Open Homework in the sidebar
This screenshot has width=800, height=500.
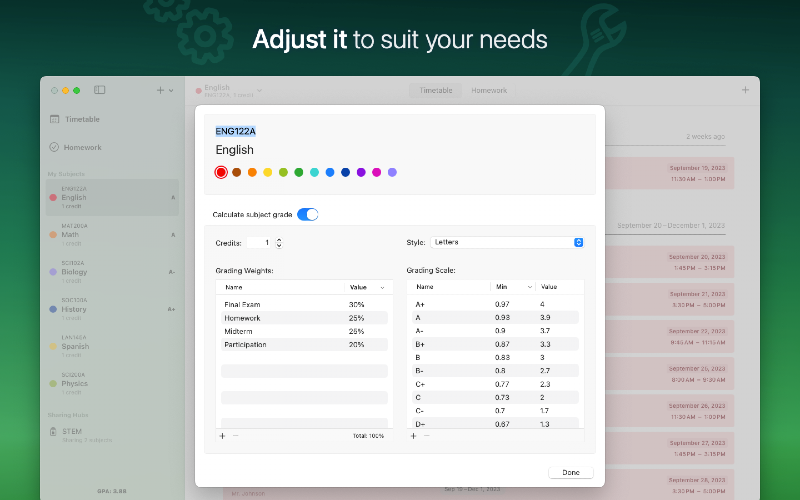click(x=76, y=147)
